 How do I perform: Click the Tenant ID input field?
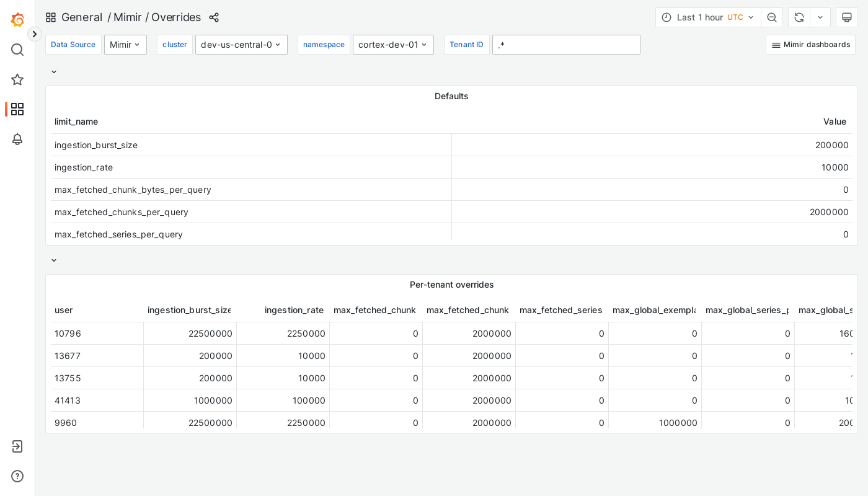coord(566,45)
